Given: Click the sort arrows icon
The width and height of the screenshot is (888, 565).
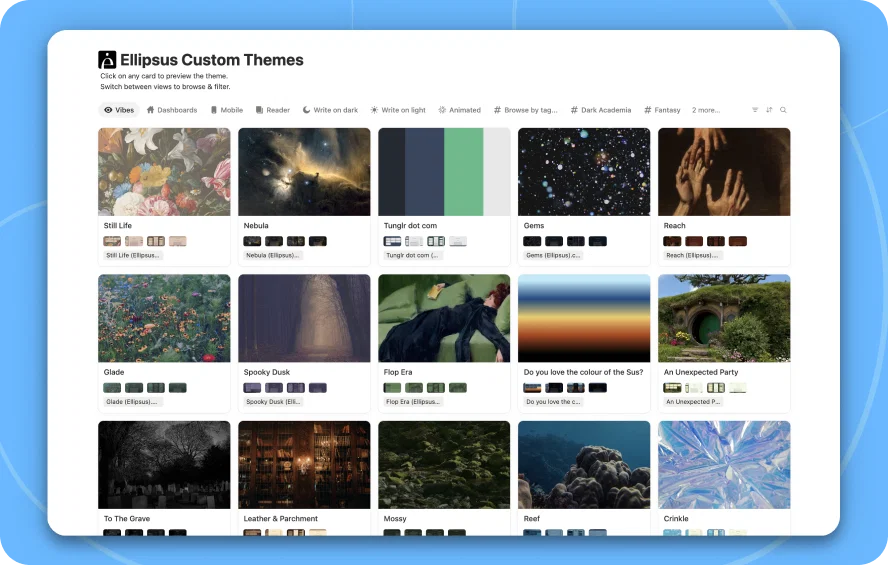Looking at the screenshot, I should tap(769, 110).
